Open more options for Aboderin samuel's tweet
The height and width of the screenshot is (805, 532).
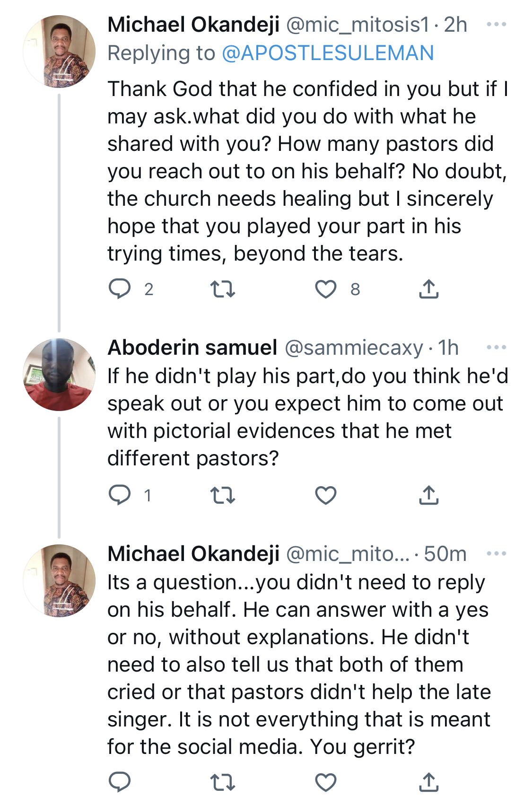497,348
